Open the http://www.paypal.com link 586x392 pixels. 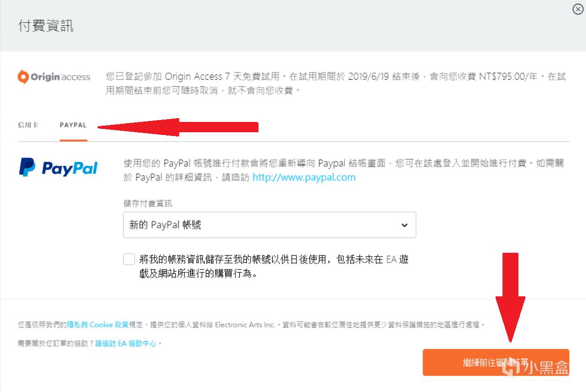click(x=304, y=177)
